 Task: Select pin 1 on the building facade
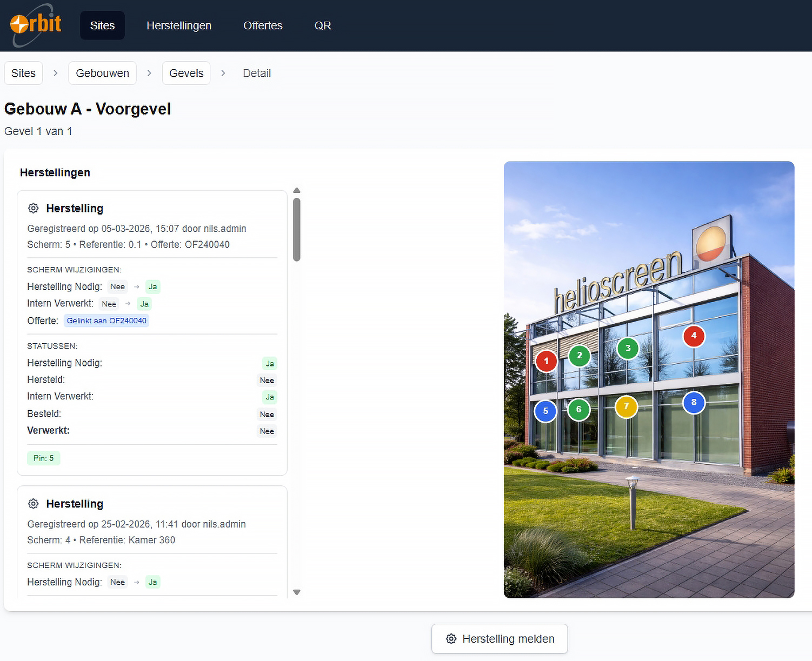(546, 361)
